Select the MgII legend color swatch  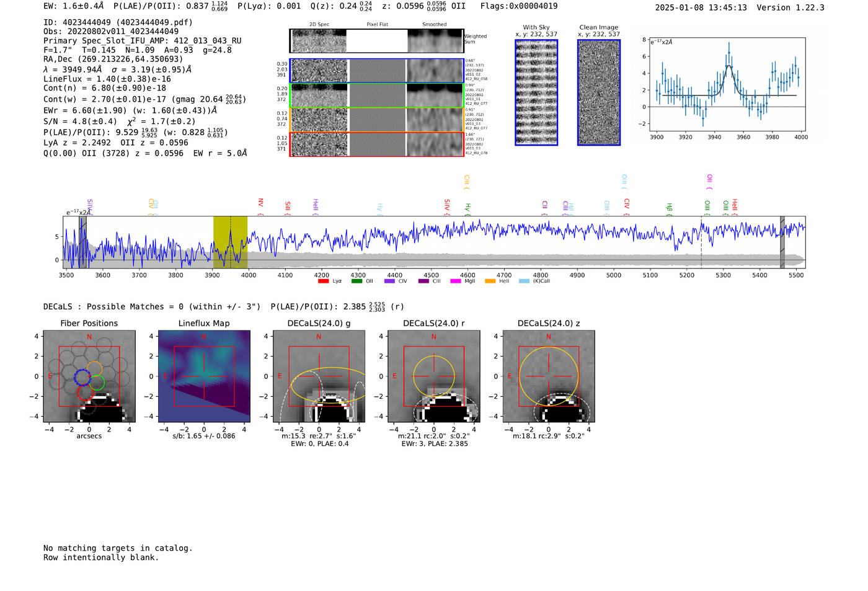(x=455, y=281)
